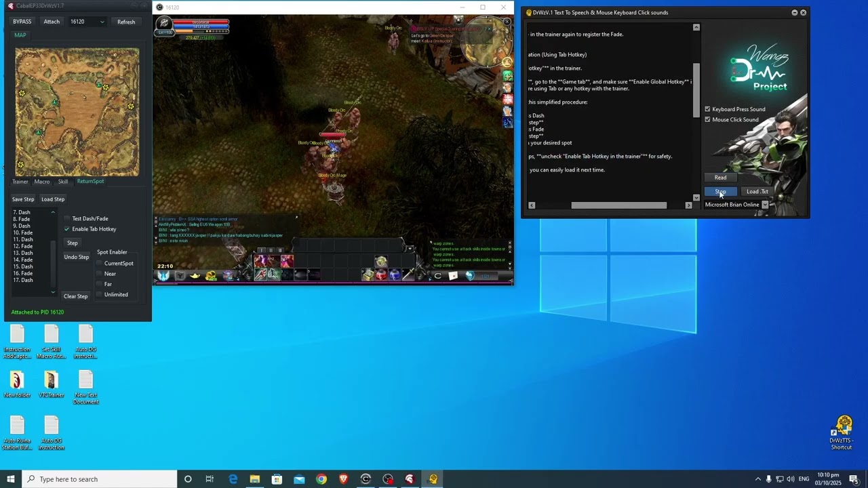
Task: Click the step list scroll-down chevron
Action: pyautogui.click(x=53, y=292)
